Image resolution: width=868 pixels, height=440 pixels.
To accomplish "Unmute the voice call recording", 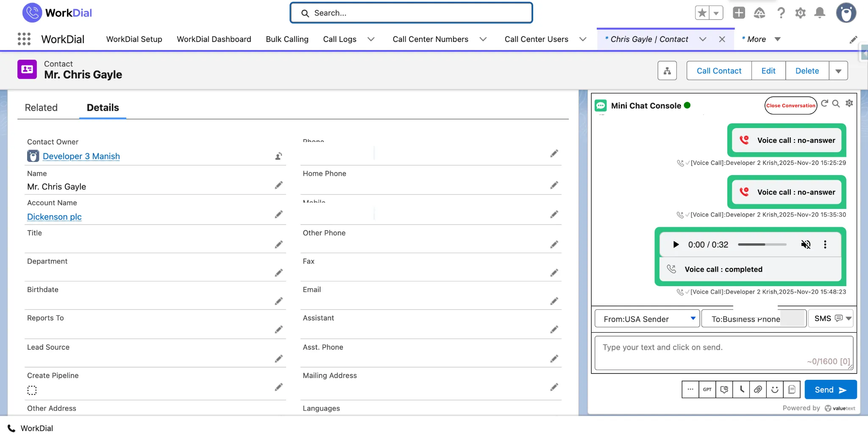I will pyautogui.click(x=806, y=245).
